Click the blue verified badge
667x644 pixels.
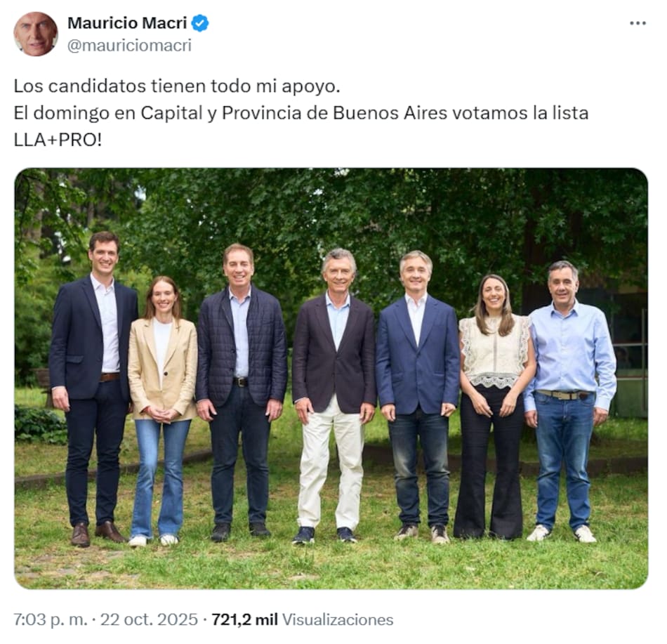coord(200,23)
